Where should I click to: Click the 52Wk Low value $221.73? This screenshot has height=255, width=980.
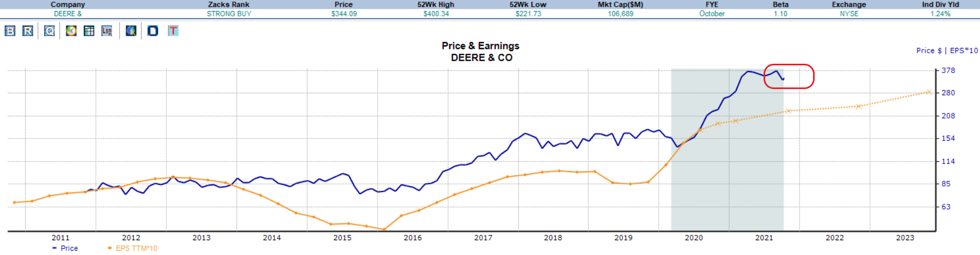[x=528, y=14]
